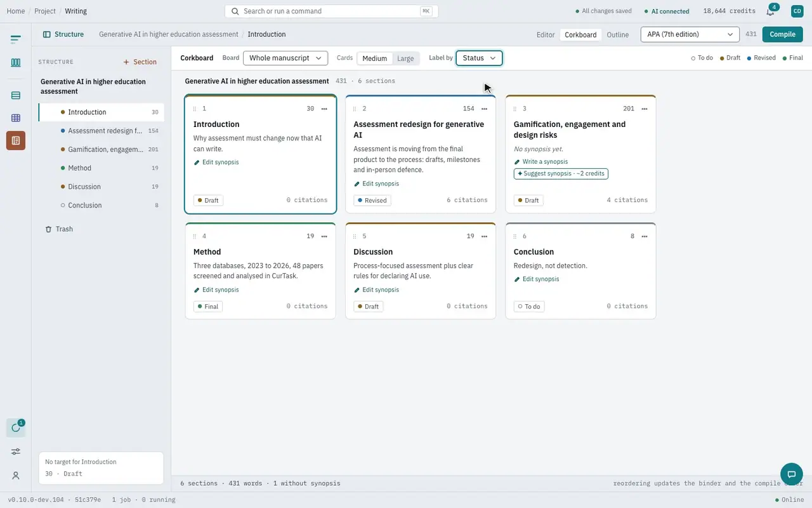Click the Compile button
812x508 pixels.
(782, 34)
